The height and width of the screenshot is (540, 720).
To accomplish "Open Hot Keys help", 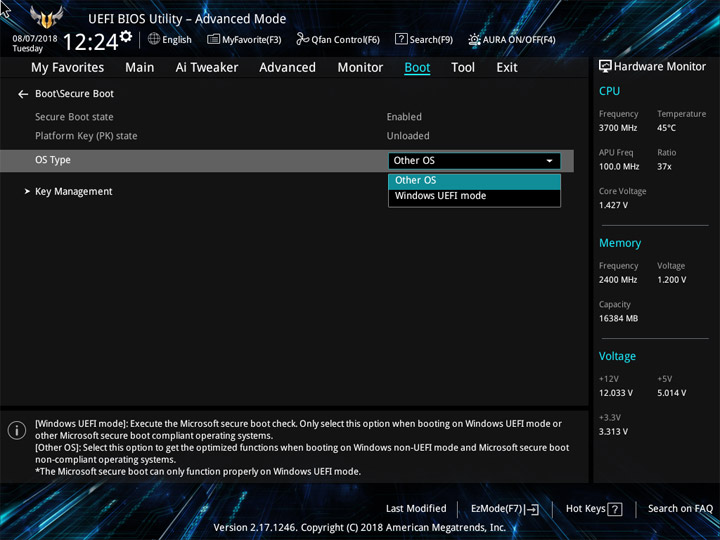I will (594, 509).
